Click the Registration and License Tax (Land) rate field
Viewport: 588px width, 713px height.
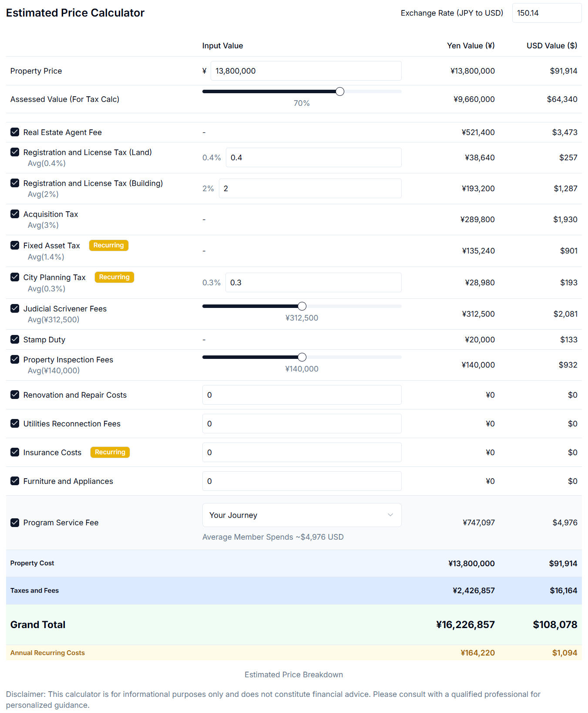(313, 158)
